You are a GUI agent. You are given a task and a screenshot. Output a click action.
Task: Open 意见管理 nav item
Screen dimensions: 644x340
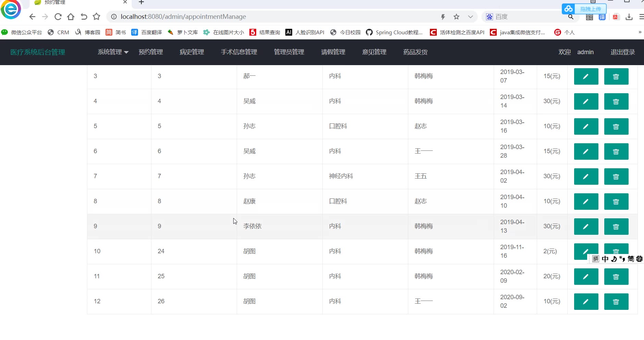(374, 52)
